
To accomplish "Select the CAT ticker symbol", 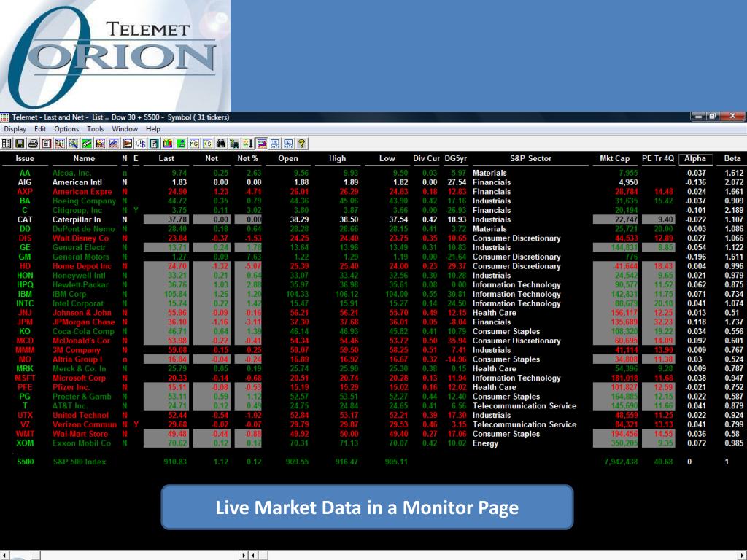I will coord(25,219).
